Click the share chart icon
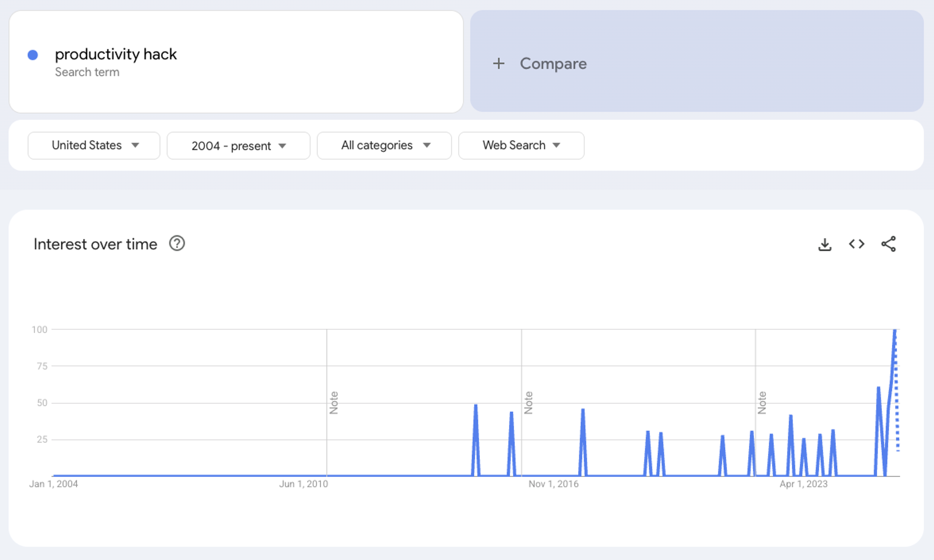Screen dimensions: 934x560 [888, 244]
